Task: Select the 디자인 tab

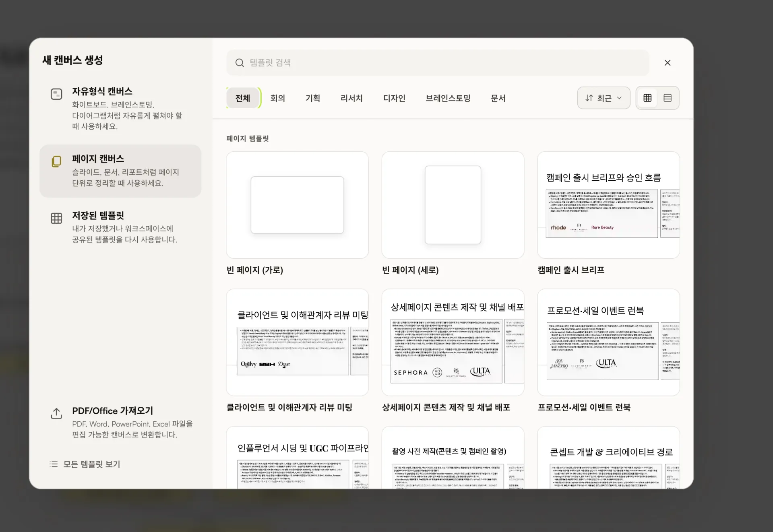Action: (394, 98)
